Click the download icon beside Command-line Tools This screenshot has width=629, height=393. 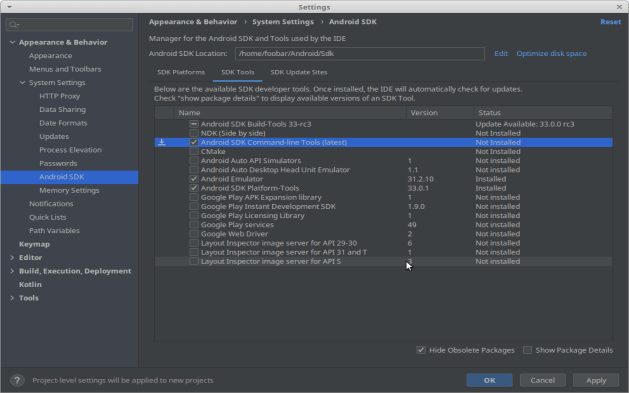coord(162,142)
